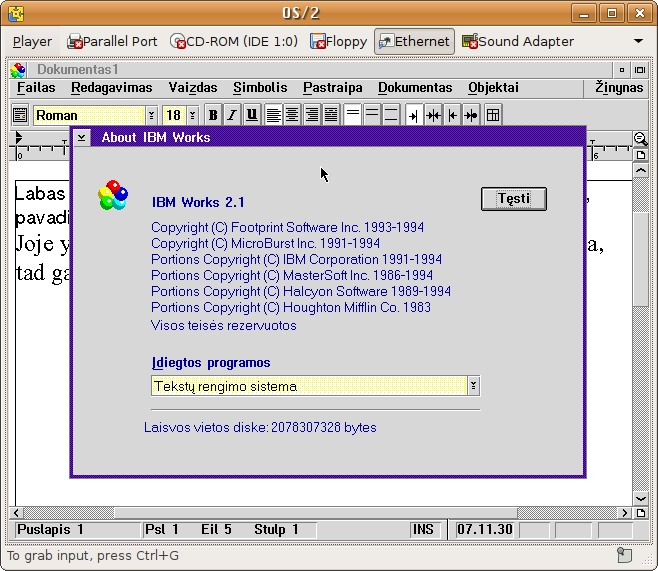
Task: Open the Žinynas help menu
Action: pyautogui.click(x=619, y=87)
